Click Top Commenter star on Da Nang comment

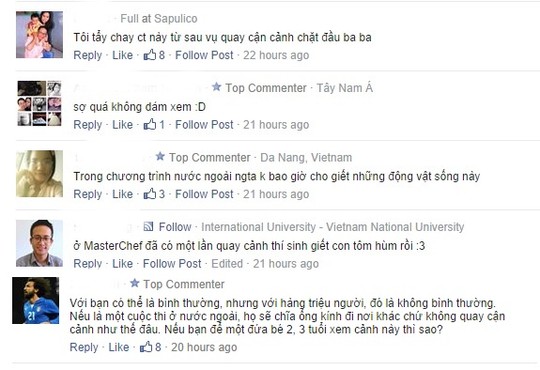160,156
